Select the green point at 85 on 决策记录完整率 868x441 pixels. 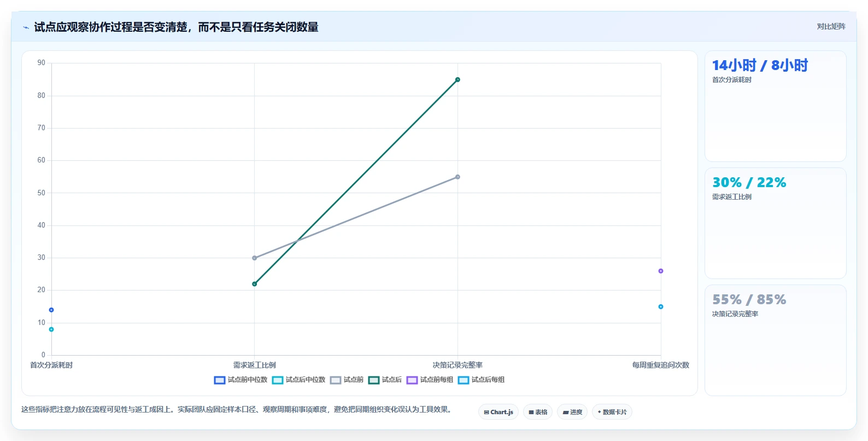coord(458,80)
